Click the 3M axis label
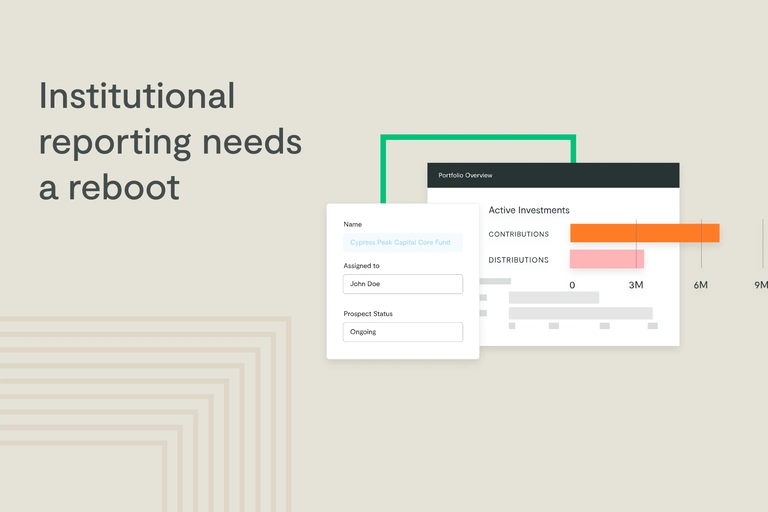 point(636,286)
